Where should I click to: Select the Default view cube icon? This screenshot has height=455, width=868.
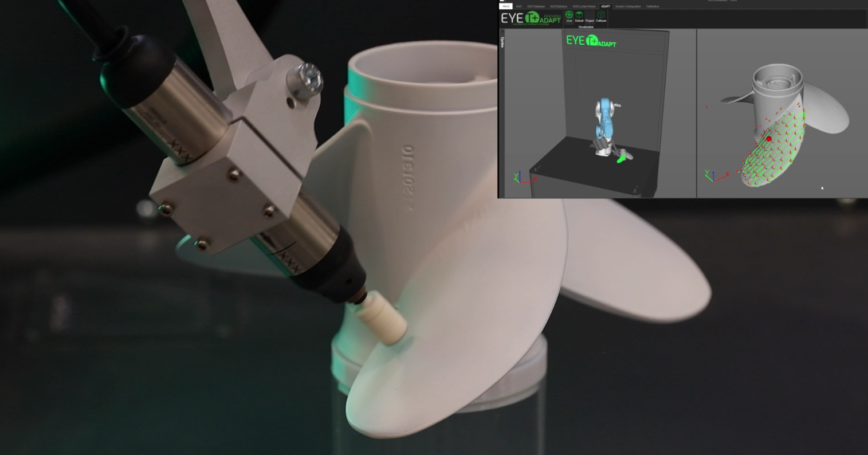(579, 16)
